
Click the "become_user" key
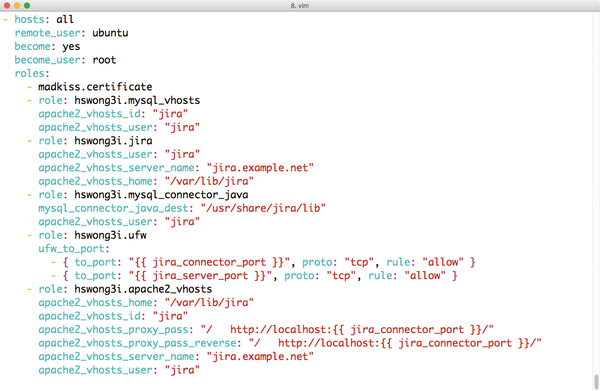[x=47, y=60]
